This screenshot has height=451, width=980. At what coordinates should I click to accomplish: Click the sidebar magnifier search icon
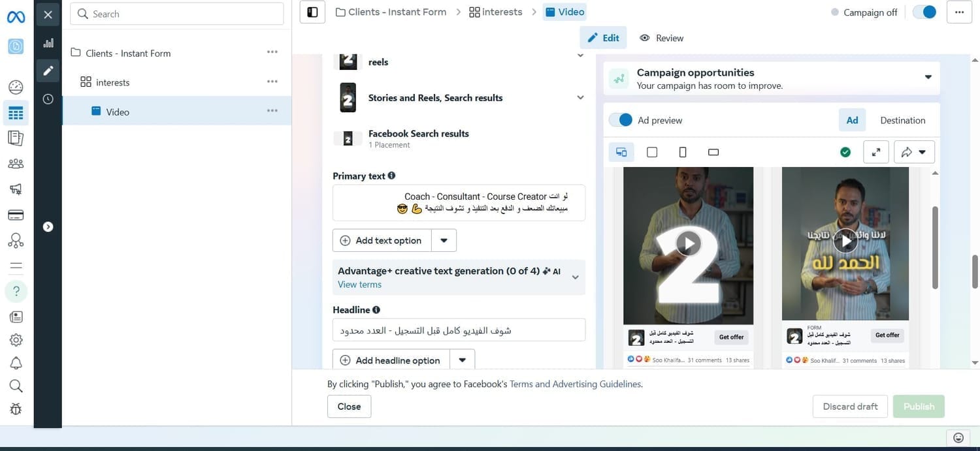[16, 386]
